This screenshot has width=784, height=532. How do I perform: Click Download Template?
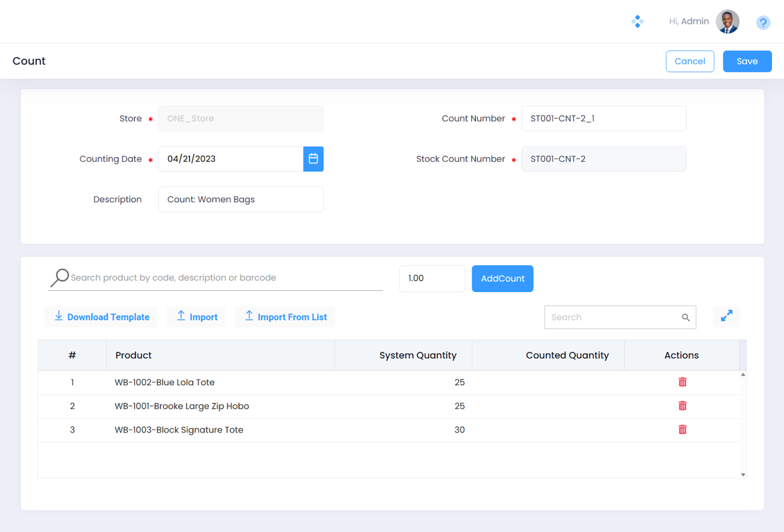tap(101, 317)
